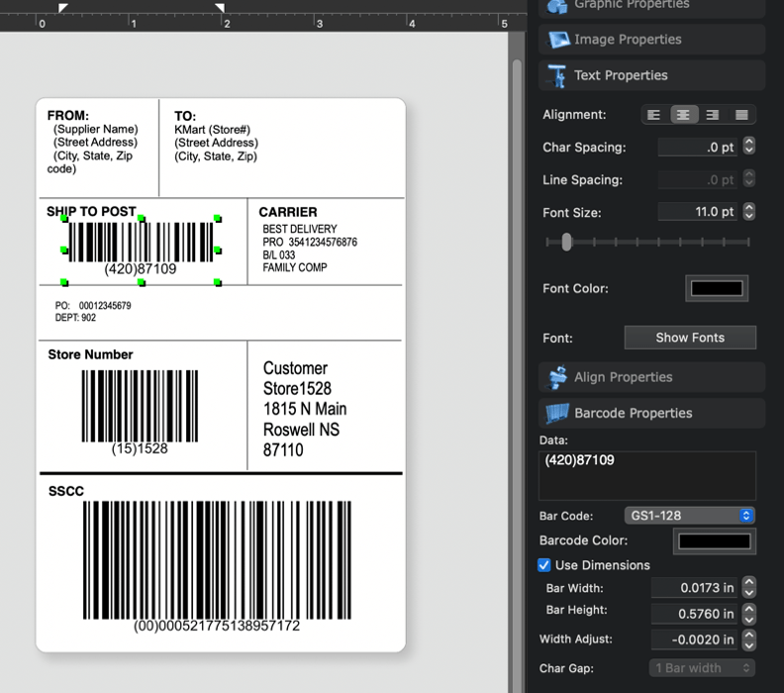The image size is (784, 693).
Task: Click the 'FROM:' heading text
Action: coord(68,116)
